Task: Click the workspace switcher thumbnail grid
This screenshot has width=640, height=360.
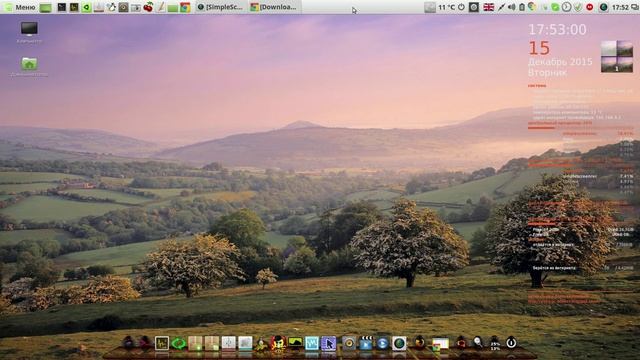Action: [617, 56]
